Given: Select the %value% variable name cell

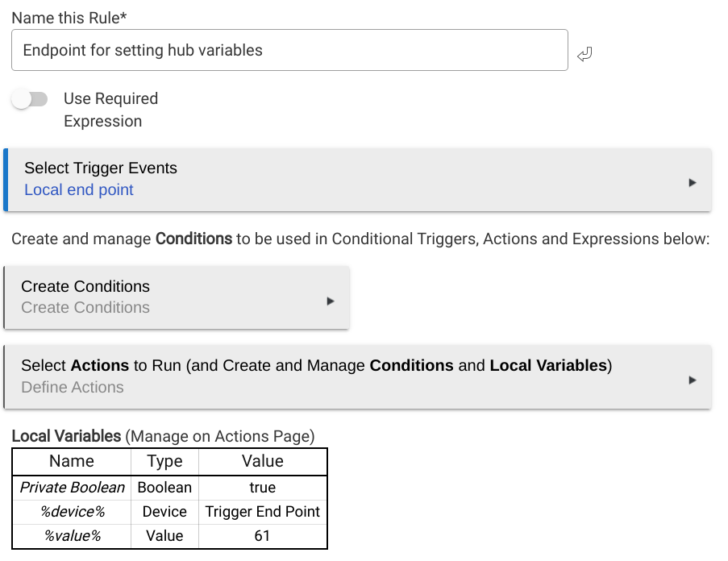Looking at the screenshot, I should [x=72, y=536].
